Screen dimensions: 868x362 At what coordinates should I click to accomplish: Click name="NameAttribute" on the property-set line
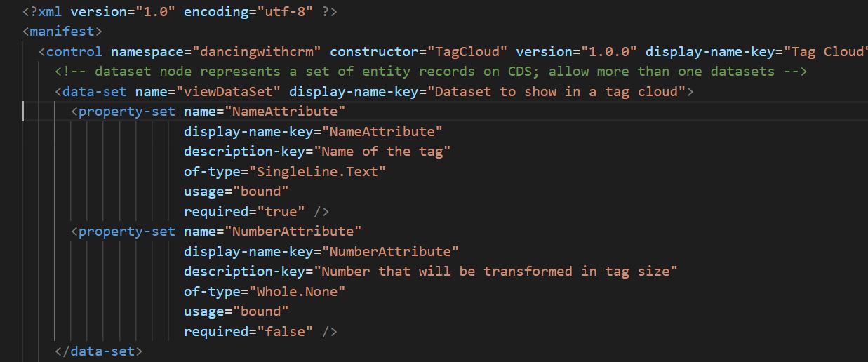pyautogui.click(x=265, y=112)
